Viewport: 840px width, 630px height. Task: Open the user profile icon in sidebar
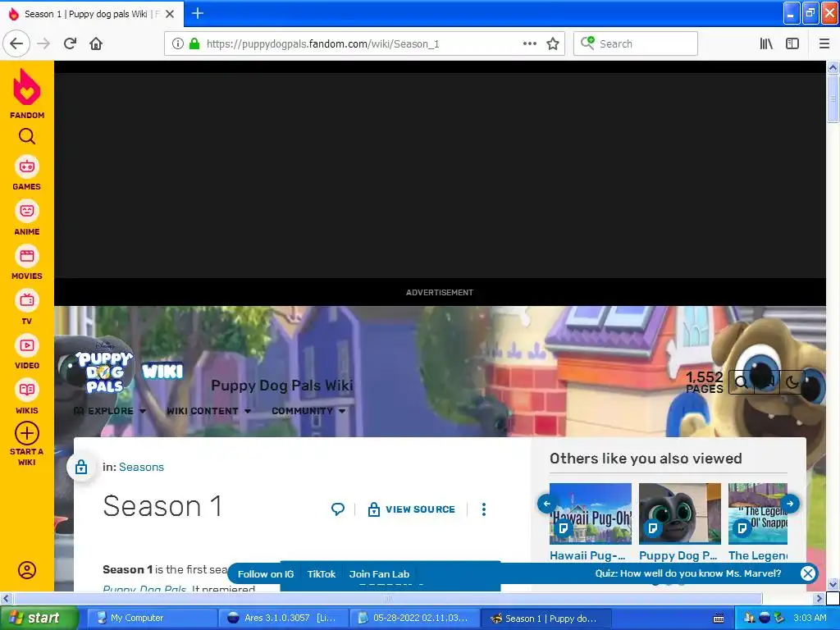click(27, 570)
